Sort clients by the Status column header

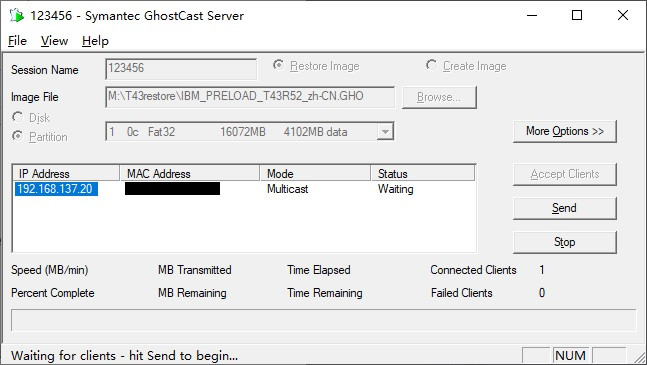[x=423, y=173]
